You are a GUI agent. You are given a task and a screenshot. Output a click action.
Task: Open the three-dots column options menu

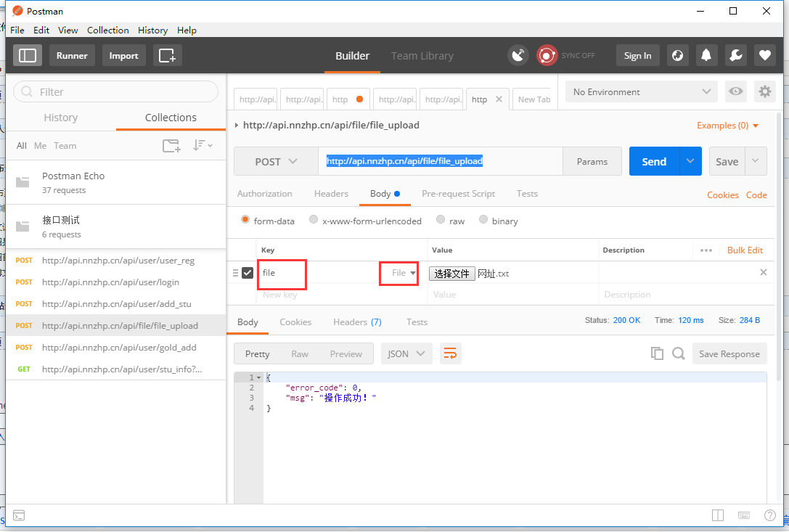pos(706,250)
